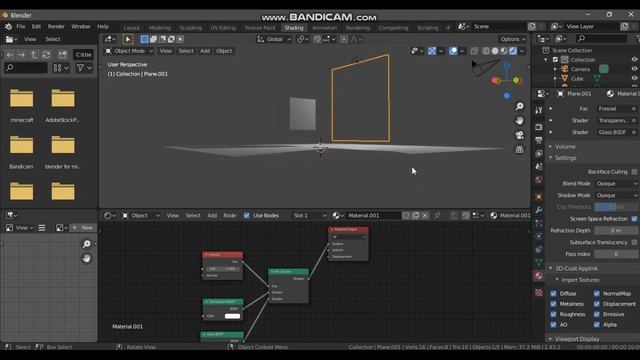Image resolution: width=640 pixels, height=360 pixels.
Task: Open the Output properties tab
Action: 539,140
